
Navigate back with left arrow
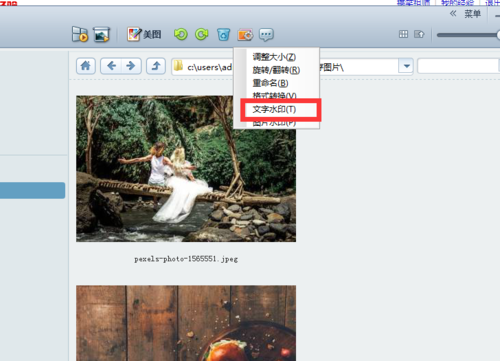tap(111, 66)
